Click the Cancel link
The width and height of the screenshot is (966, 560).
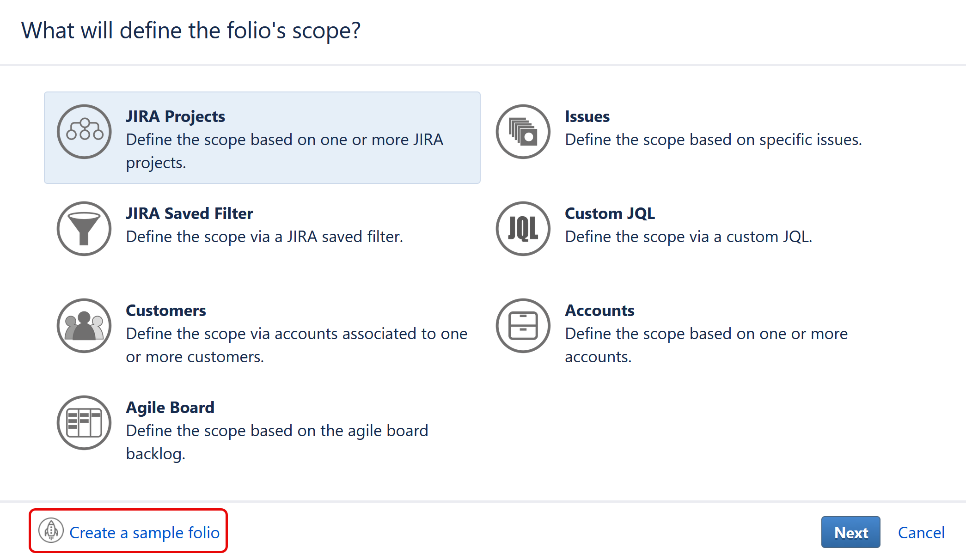click(x=921, y=532)
